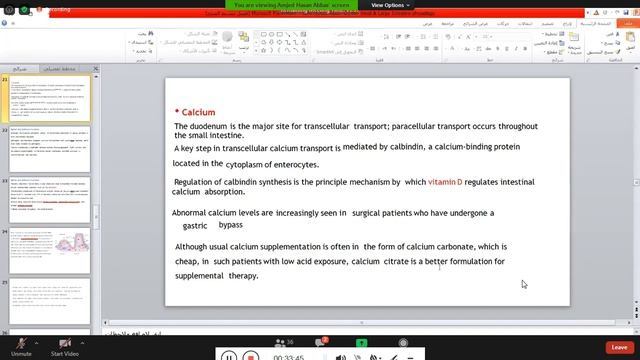The width and height of the screenshot is (640, 360).
Task: Select slide 25 thumbnail
Action: click(x=49, y=301)
